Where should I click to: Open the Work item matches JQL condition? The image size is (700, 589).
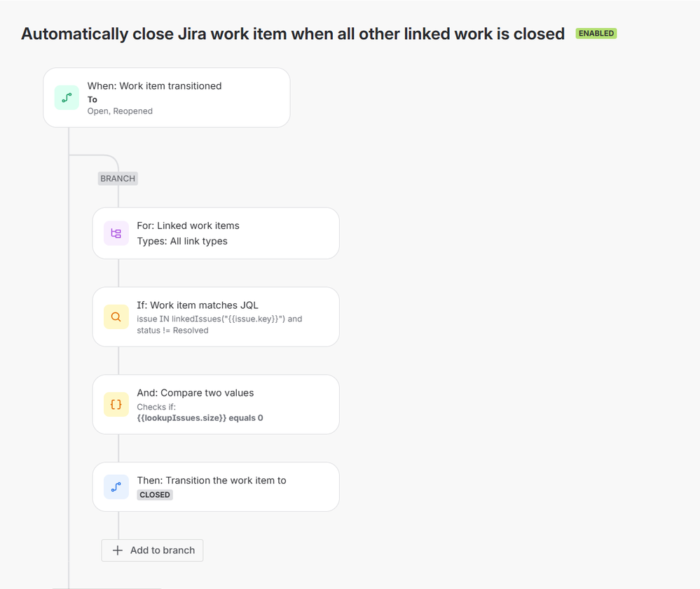pyautogui.click(x=216, y=317)
